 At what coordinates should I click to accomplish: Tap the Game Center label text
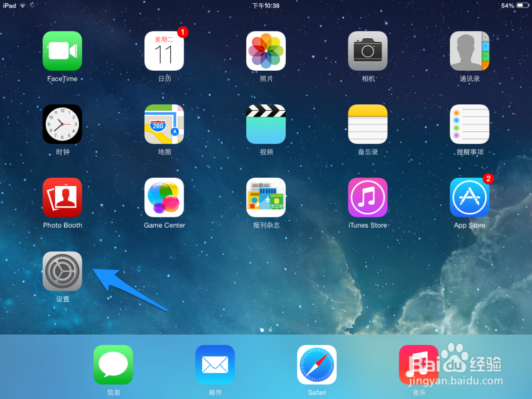[164, 225]
